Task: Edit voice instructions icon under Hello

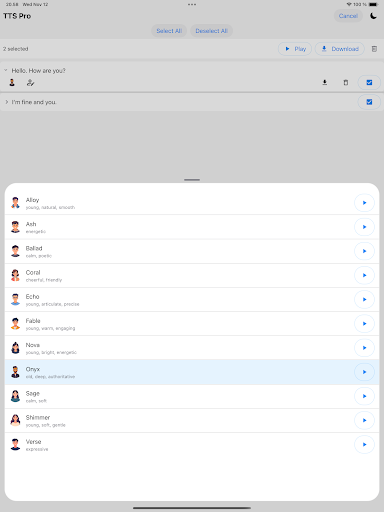Action: point(30,82)
